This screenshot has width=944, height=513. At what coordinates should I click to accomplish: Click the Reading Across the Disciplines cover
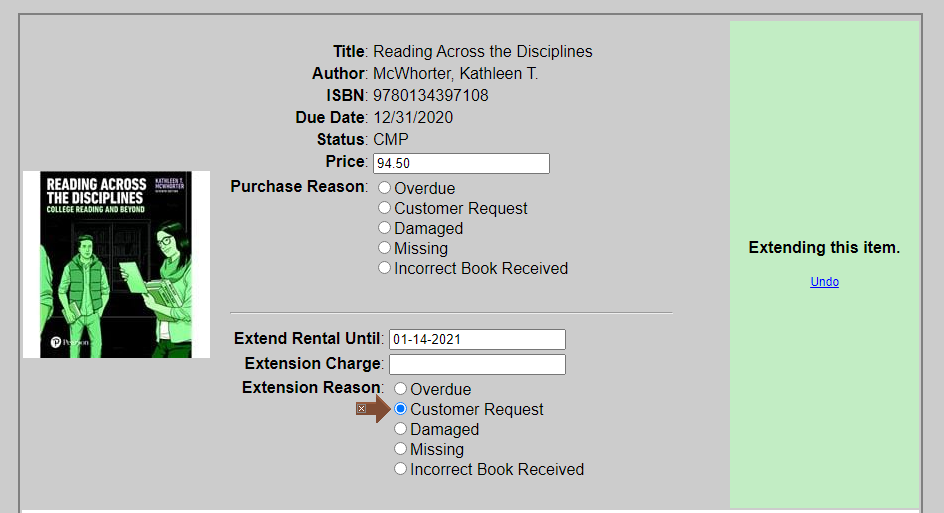coord(116,264)
